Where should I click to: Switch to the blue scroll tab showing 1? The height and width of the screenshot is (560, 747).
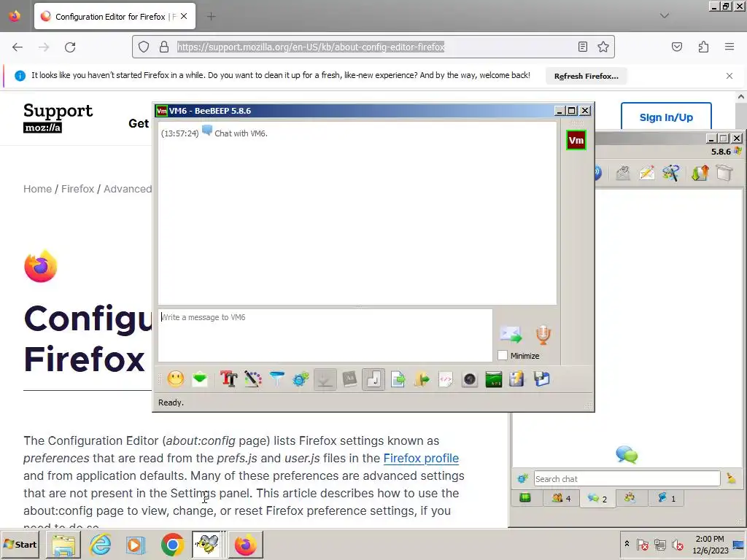click(667, 498)
